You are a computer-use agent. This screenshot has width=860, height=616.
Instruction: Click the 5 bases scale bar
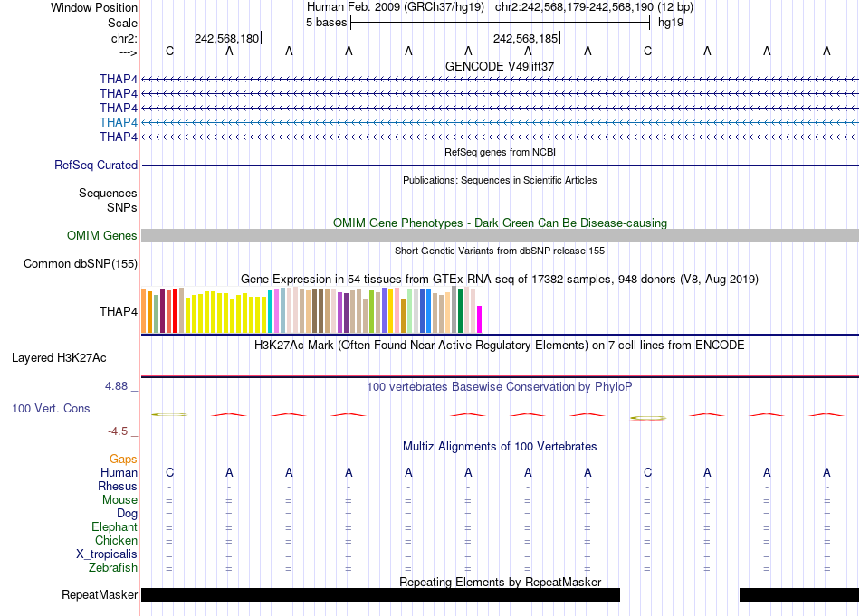pyautogui.click(x=500, y=23)
